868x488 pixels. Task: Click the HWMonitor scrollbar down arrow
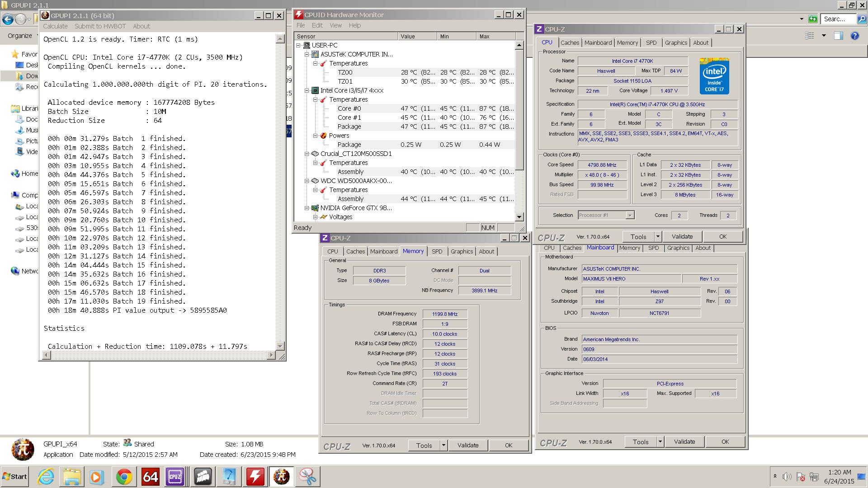519,217
